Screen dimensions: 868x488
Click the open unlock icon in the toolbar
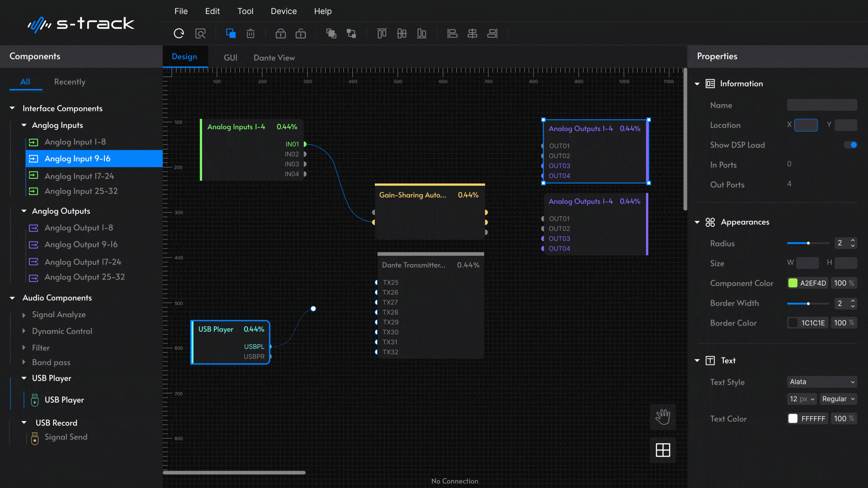tap(301, 33)
